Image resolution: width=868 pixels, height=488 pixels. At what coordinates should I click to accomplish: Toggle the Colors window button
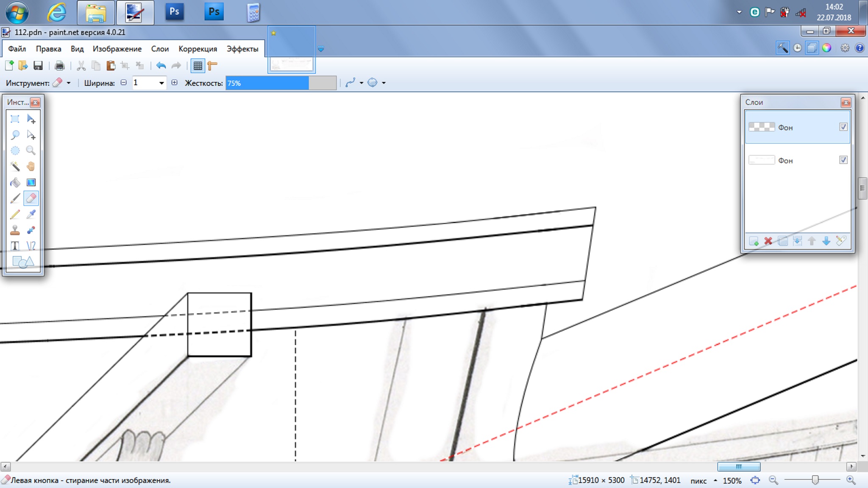click(826, 48)
